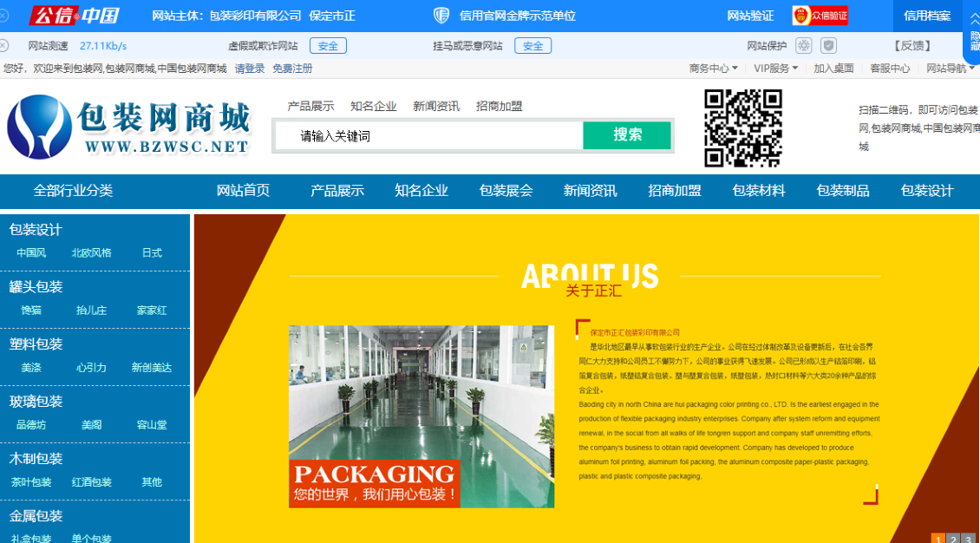Open 包装设计 in the blue navigation bar
This screenshot has height=543, width=980.
(x=927, y=191)
